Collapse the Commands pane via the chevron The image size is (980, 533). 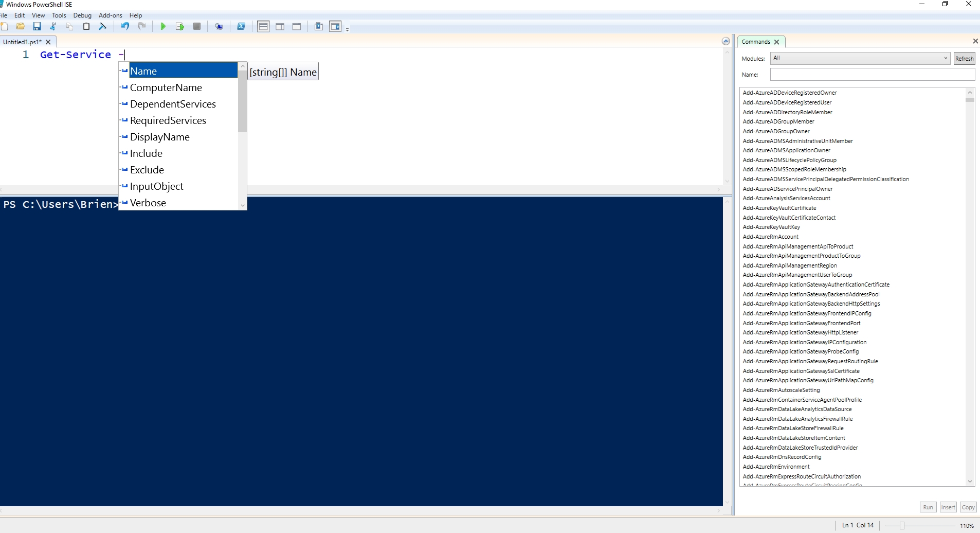pos(726,41)
